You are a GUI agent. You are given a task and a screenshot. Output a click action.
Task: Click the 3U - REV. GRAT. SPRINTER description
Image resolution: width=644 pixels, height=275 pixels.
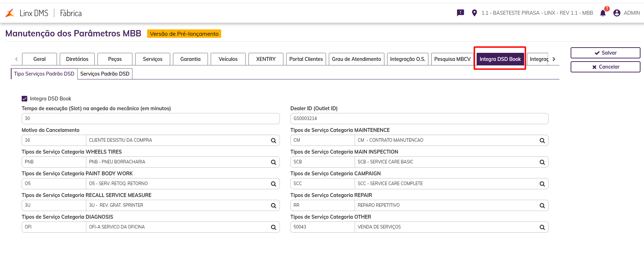coord(116,205)
